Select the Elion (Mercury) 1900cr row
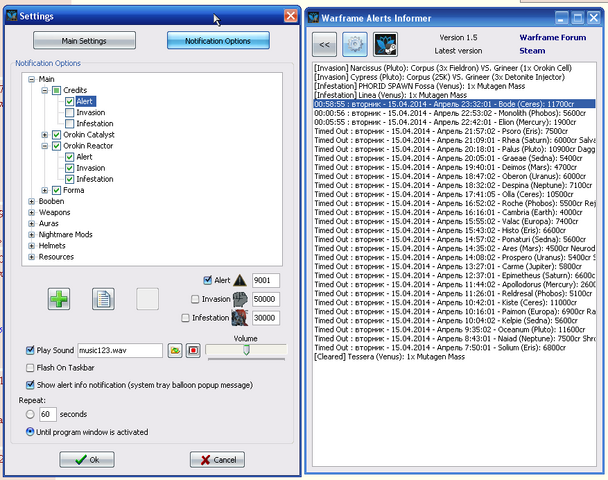Viewport: 608px width, 480px height. [x=454, y=122]
